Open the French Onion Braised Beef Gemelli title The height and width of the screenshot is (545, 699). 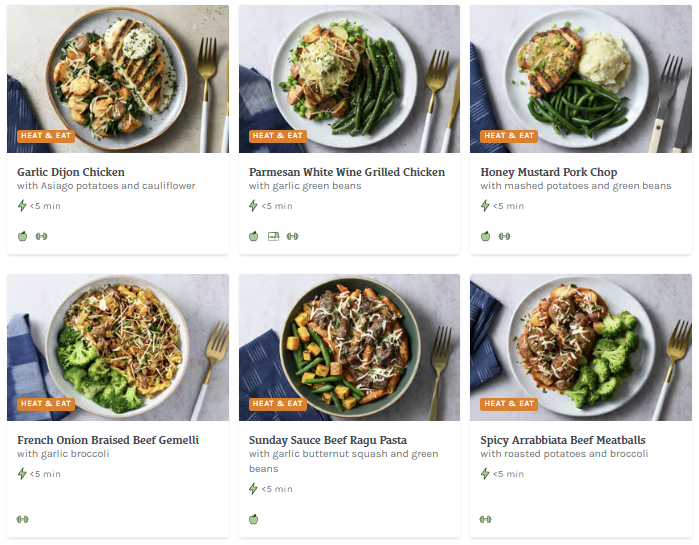click(108, 440)
